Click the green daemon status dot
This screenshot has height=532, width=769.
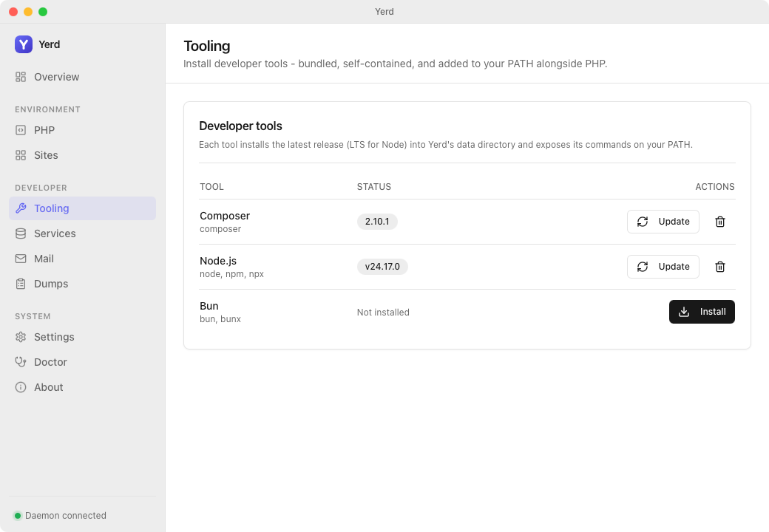click(18, 515)
